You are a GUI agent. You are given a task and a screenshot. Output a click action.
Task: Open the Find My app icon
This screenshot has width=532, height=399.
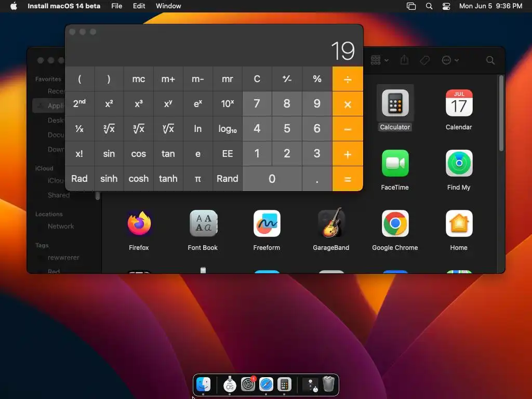(459, 163)
